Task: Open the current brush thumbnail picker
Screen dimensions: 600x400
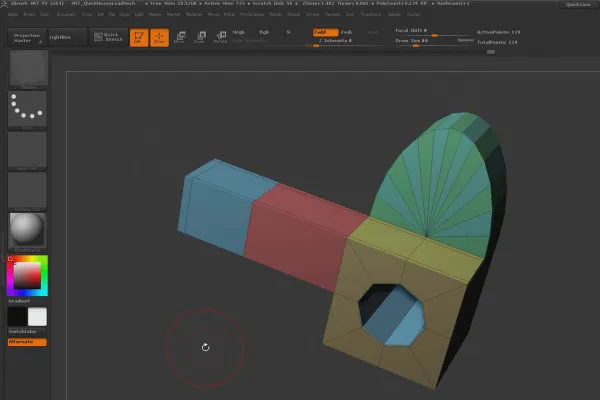Action: click(x=28, y=69)
